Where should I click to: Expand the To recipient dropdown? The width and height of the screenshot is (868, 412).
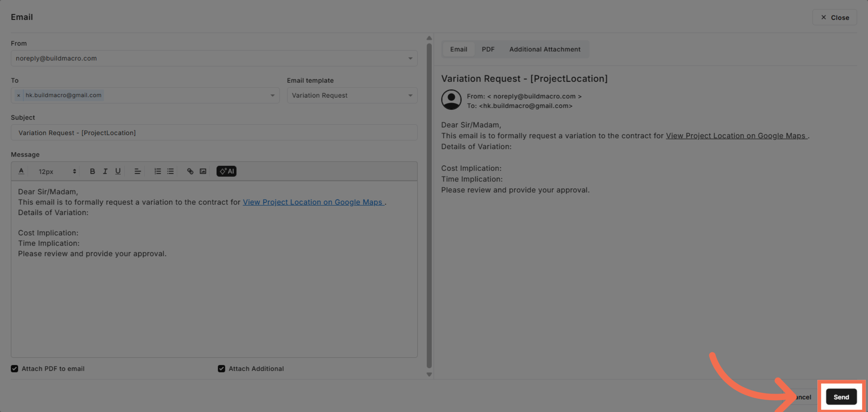point(272,95)
